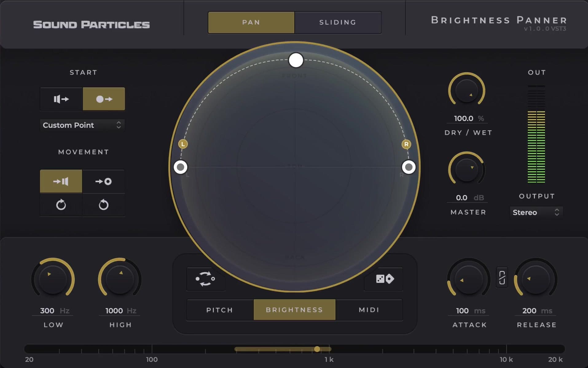588x368 pixels.
Task: Toggle the attack/release link icon
Action: point(502,278)
